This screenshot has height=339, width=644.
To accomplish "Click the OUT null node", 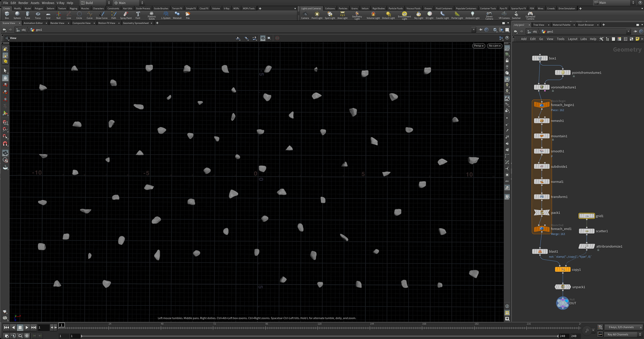I will point(563,303).
